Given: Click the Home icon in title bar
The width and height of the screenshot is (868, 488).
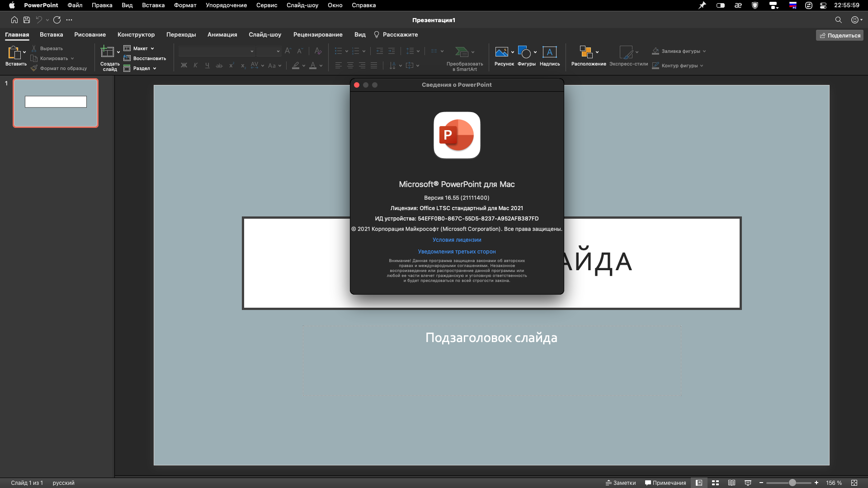Looking at the screenshot, I should (14, 20).
